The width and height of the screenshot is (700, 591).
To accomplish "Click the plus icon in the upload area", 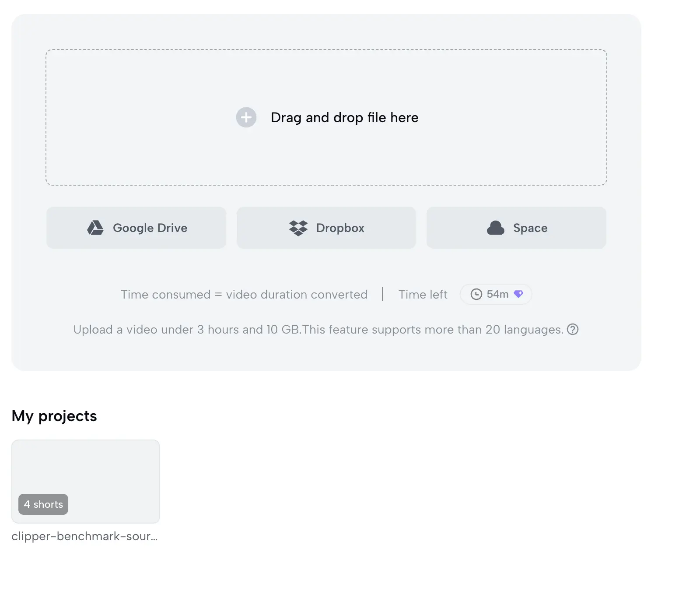I will click(246, 117).
